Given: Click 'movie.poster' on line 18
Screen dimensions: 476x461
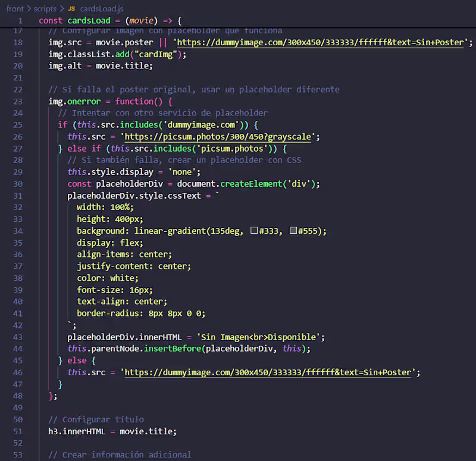Looking at the screenshot, I should [124, 42].
